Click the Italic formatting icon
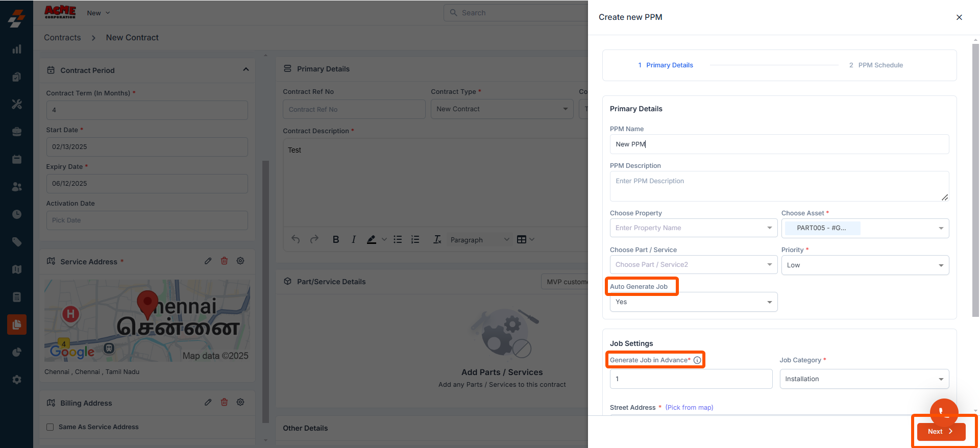The image size is (980, 448). click(353, 239)
